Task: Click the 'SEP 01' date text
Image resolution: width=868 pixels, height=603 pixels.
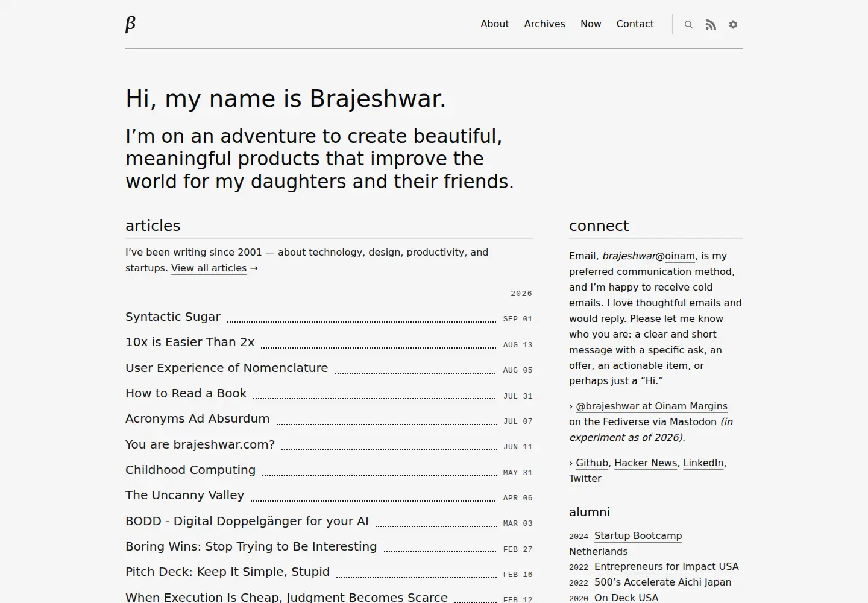Action: [x=518, y=319]
